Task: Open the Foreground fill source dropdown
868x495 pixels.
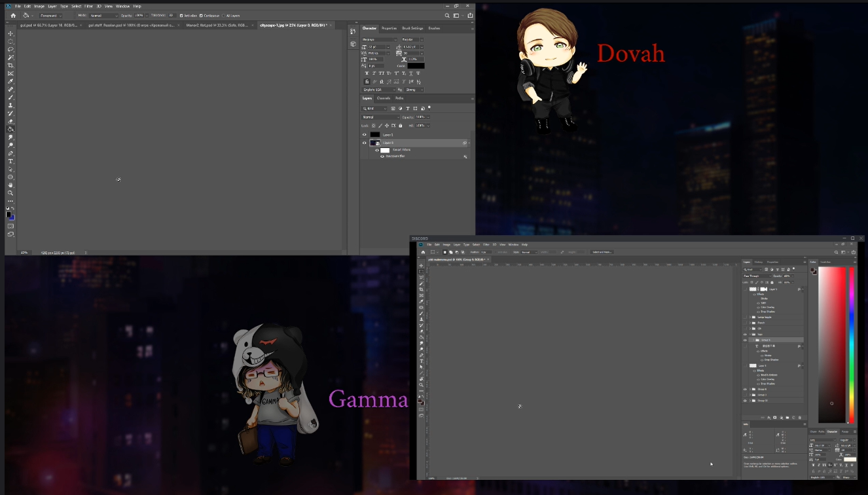Action: tap(50, 16)
